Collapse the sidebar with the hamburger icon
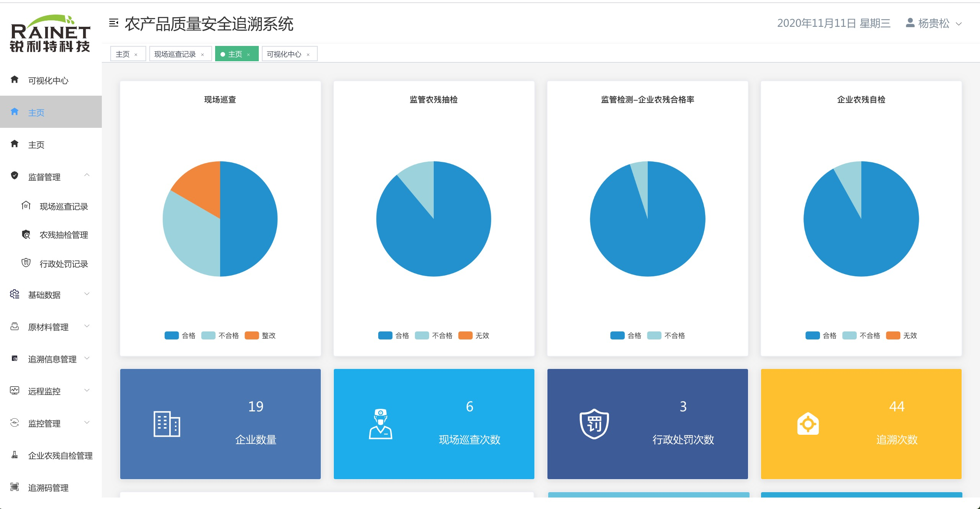The width and height of the screenshot is (980, 509). coord(114,23)
